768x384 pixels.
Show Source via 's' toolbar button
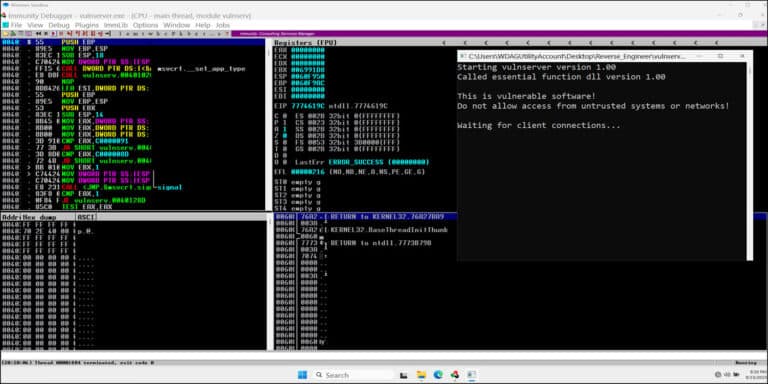219,33
